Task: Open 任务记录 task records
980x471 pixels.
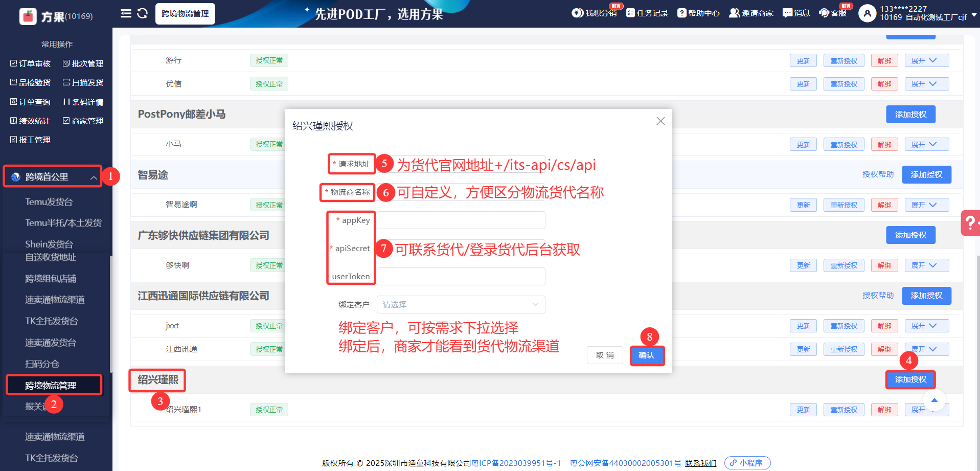Action: pyautogui.click(x=647, y=13)
